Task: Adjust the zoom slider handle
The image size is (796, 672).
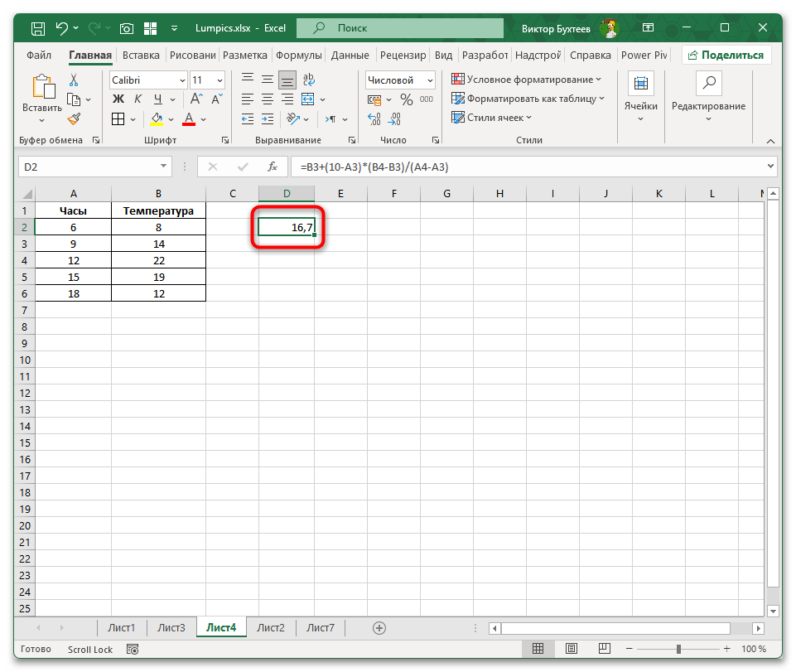Action: pos(678,649)
